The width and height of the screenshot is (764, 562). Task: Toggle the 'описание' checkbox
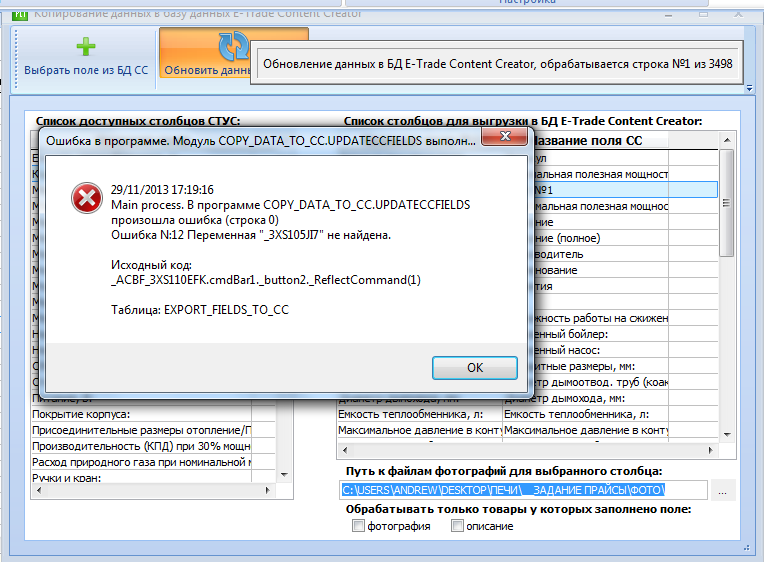pos(457,525)
